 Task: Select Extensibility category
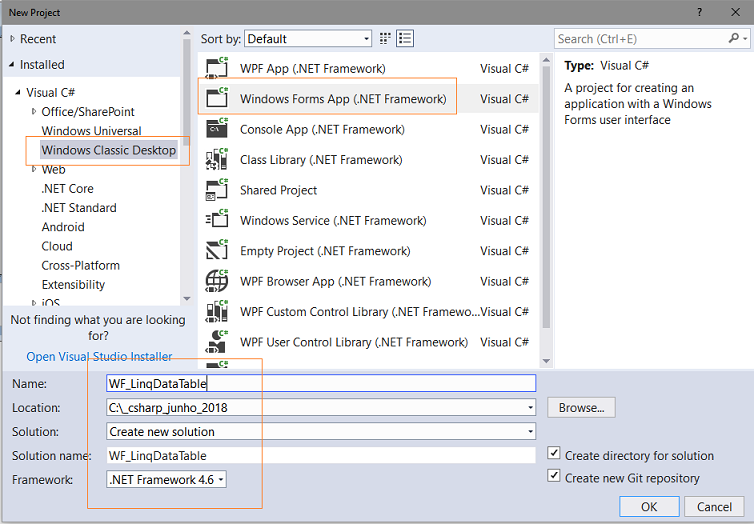tap(73, 285)
